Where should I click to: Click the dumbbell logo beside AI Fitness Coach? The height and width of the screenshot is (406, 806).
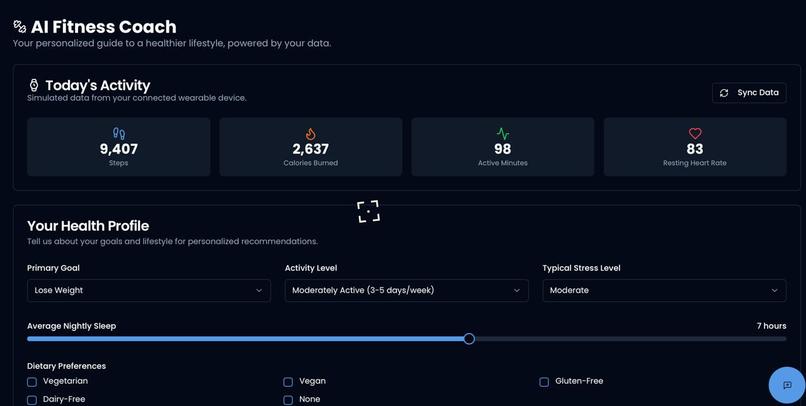tap(20, 26)
